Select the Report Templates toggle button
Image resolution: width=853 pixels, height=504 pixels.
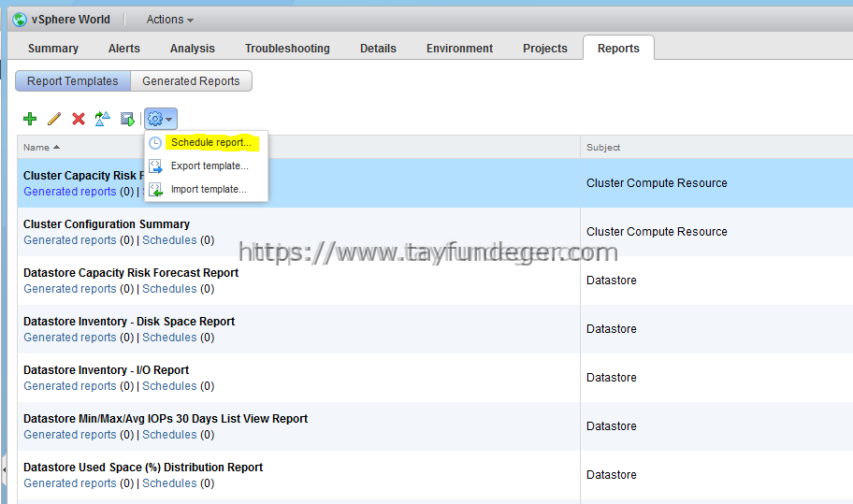pos(73,81)
